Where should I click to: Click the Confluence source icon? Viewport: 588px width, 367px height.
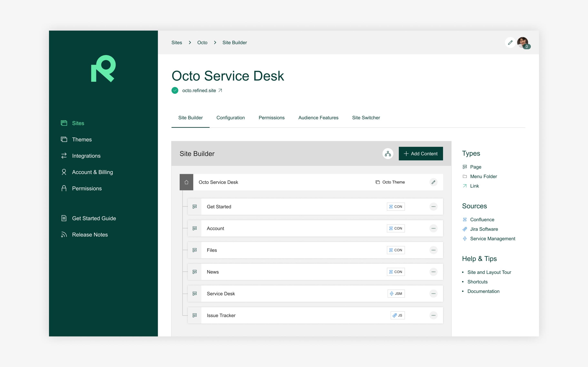465,219
